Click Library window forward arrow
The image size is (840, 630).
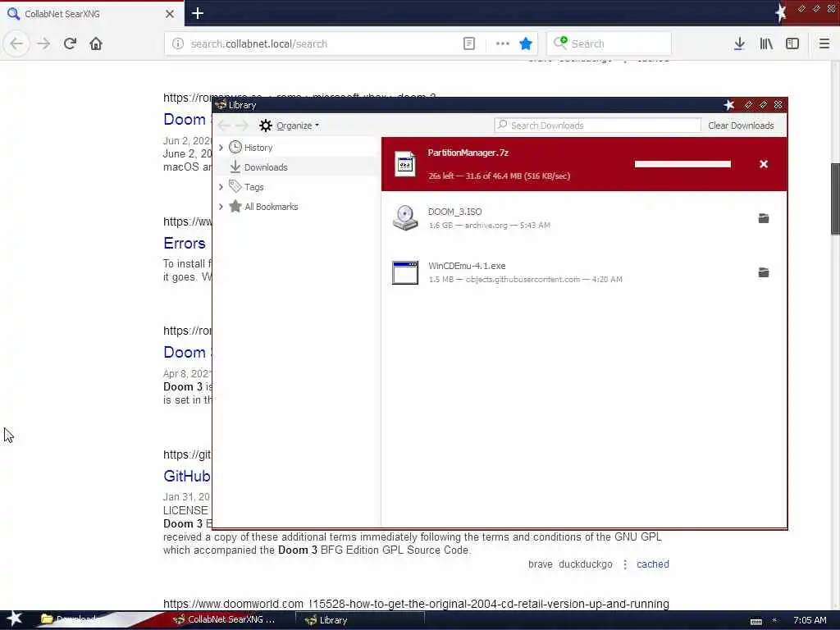(x=242, y=126)
